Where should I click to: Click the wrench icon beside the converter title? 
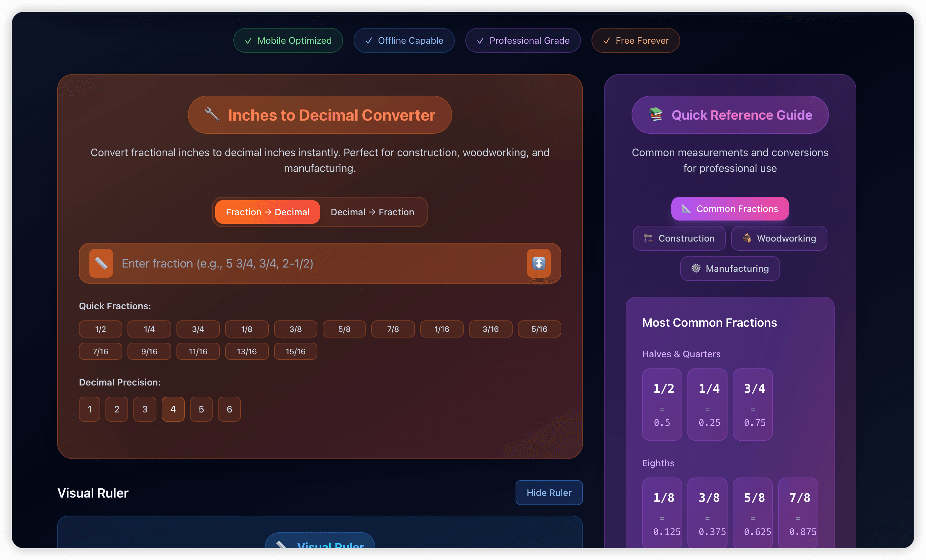coord(212,115)
